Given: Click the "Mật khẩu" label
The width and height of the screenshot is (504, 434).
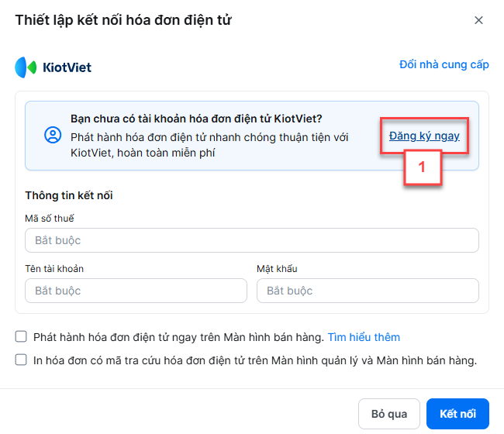Looking at the screenshot, I should tap(277, 269).
